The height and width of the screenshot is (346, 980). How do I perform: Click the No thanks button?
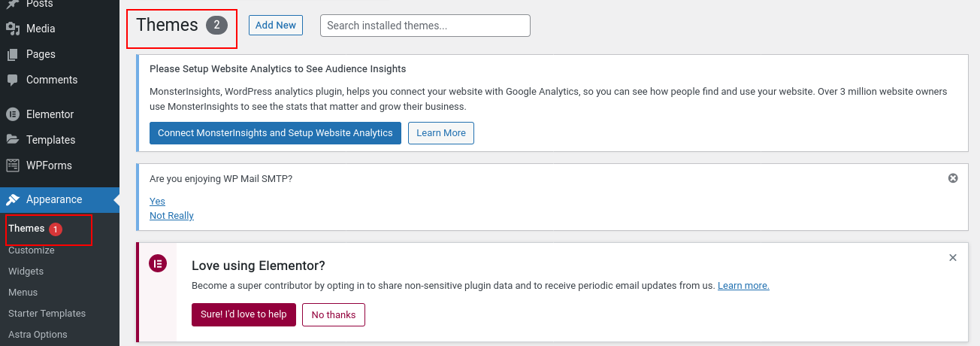pos(334,314)
